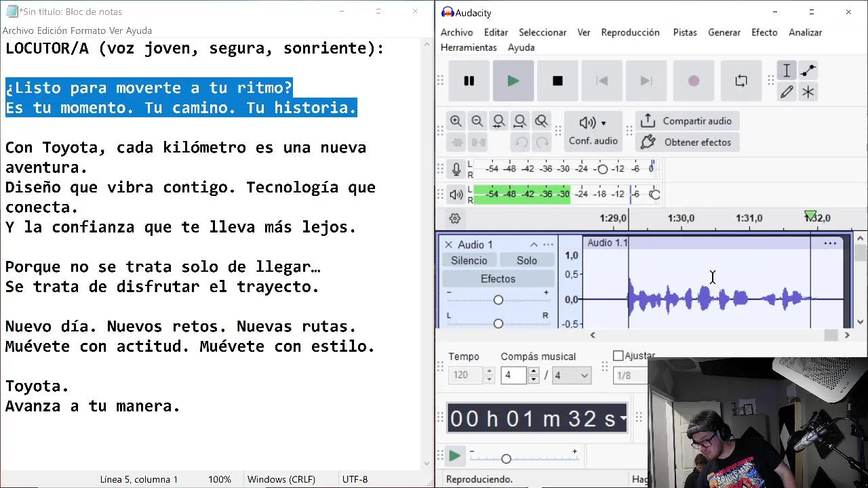Increase time signature numerator stepper
Screen dimensions: 868x488
click(x=534, y=371)
